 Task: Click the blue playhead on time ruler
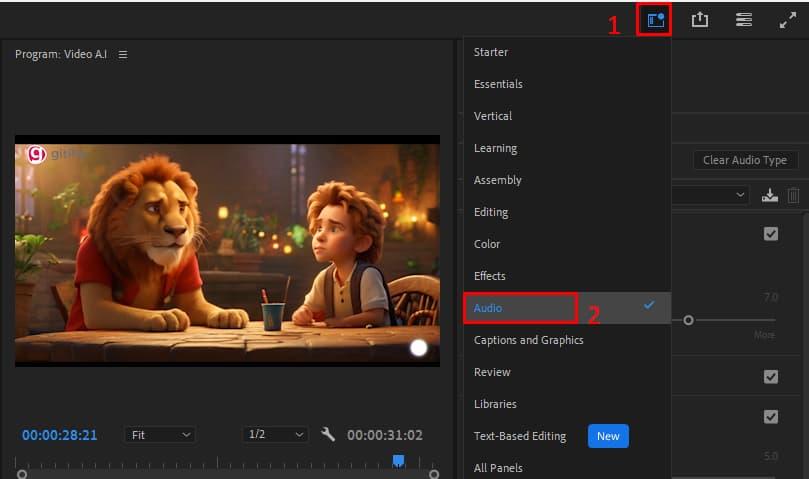coord(398,460)
